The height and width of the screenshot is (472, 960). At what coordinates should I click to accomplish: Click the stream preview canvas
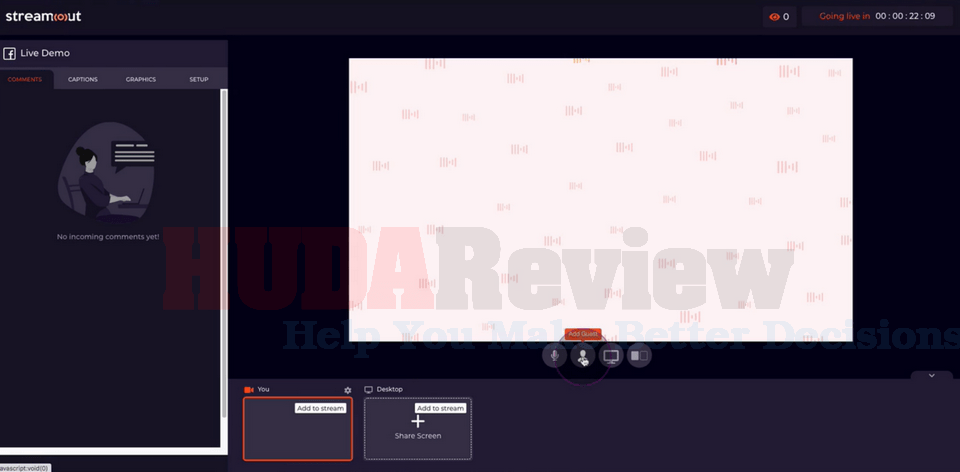click(x=601, y=200)
